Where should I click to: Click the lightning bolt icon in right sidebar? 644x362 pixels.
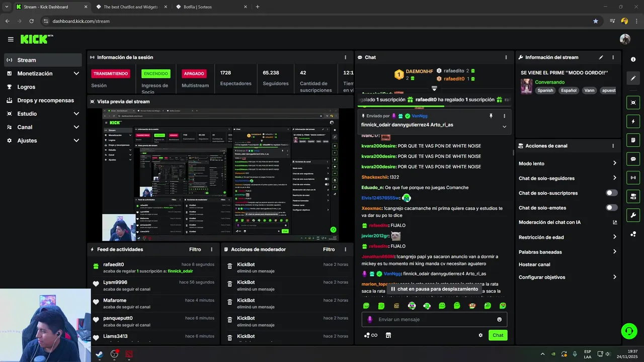[x=633, y=121]
